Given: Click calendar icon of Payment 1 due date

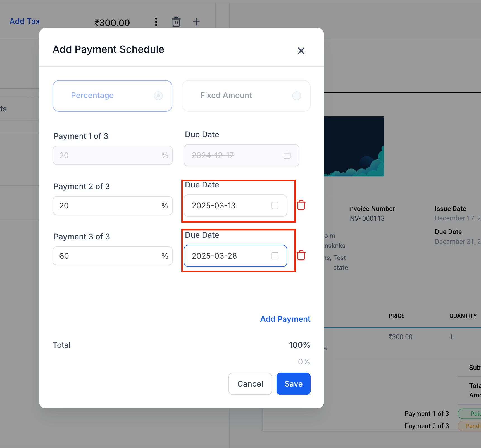Looking at the screenshot, I should (x=287, y=155).
